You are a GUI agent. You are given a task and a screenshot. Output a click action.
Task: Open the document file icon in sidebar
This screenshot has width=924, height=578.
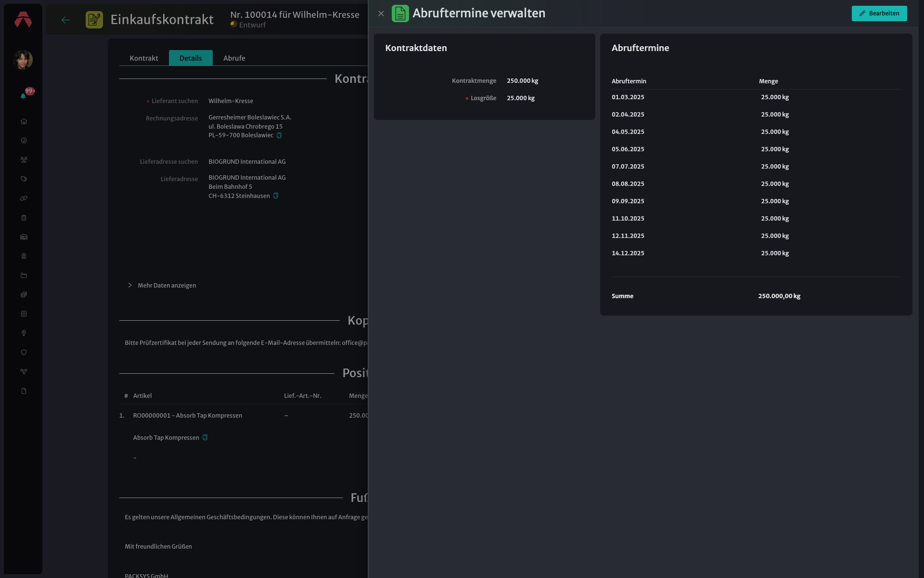[x=24, y=391]
